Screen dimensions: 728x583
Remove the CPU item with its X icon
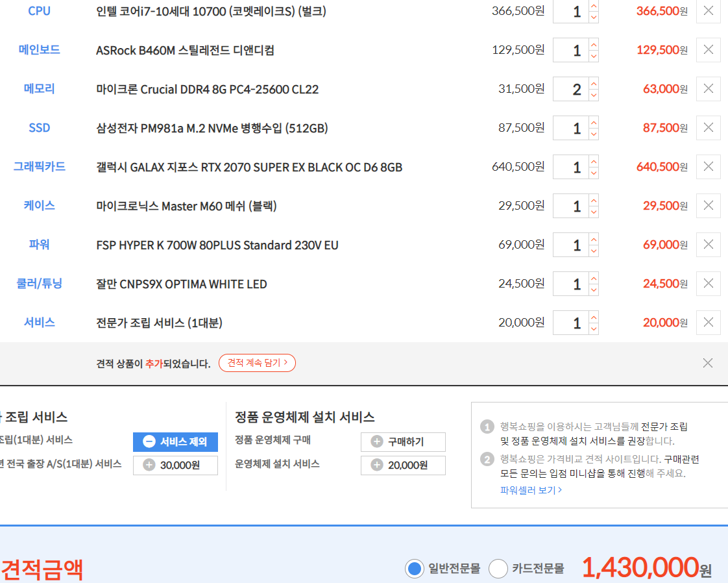tap(708, 10)
